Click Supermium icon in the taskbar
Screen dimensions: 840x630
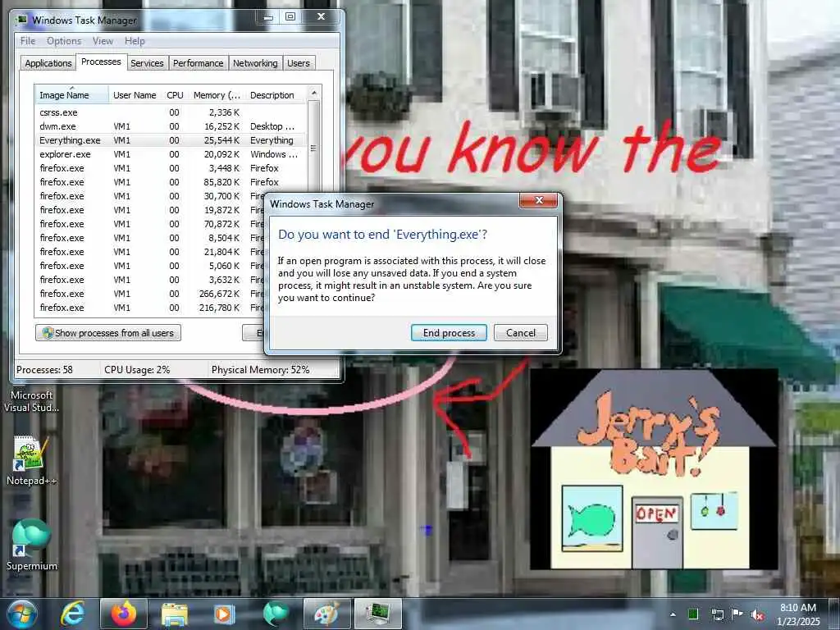click(x=276, y=614)
